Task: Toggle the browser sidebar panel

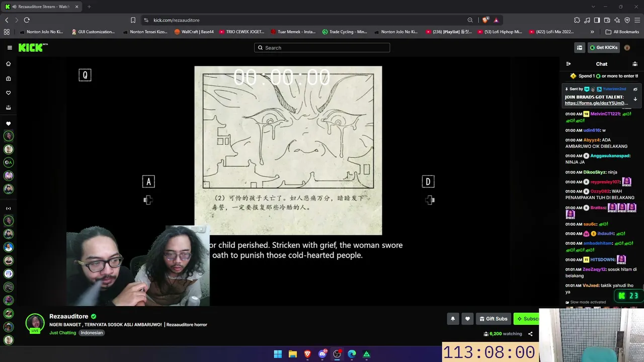Action: pyautogui.click(x=597, y=20)
